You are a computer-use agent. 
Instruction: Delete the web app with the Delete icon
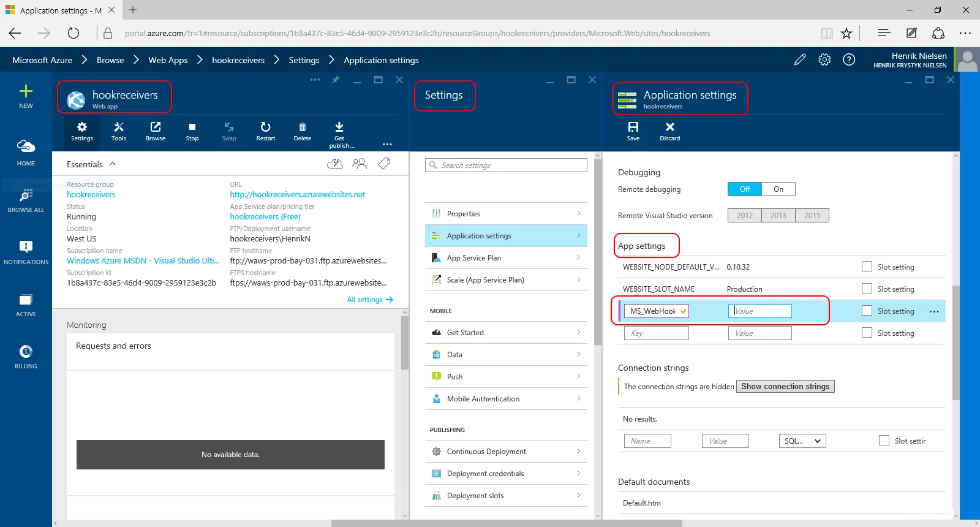pyautogui.click(x=303, y=131)
